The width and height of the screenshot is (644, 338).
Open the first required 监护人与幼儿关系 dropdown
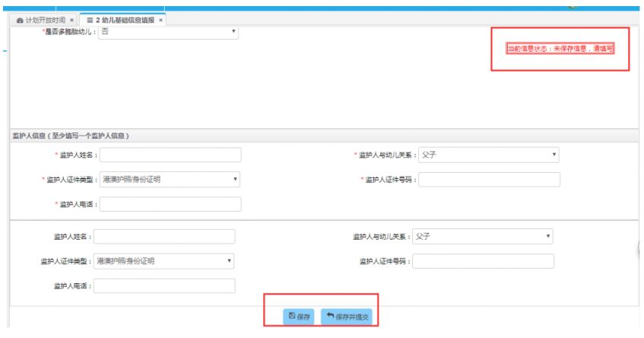click(488, 155)
